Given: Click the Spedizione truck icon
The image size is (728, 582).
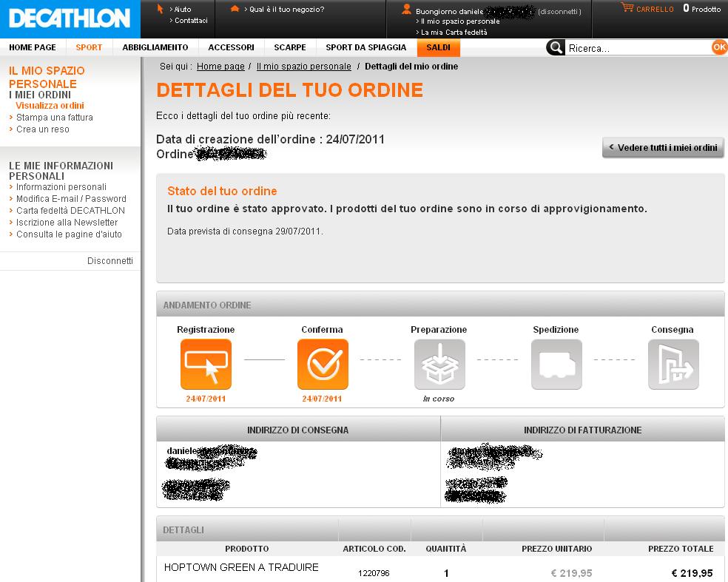Looking at the screenshot, I should point(556,364).
